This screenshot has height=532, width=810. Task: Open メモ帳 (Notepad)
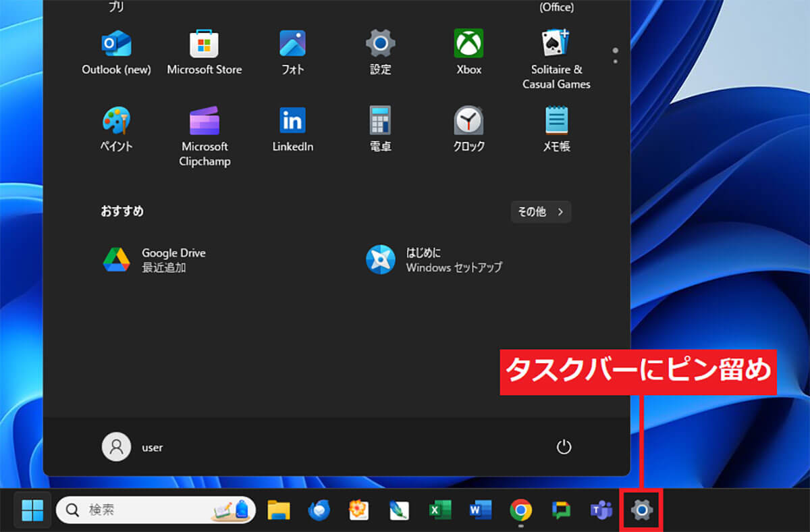click(556, 130)
